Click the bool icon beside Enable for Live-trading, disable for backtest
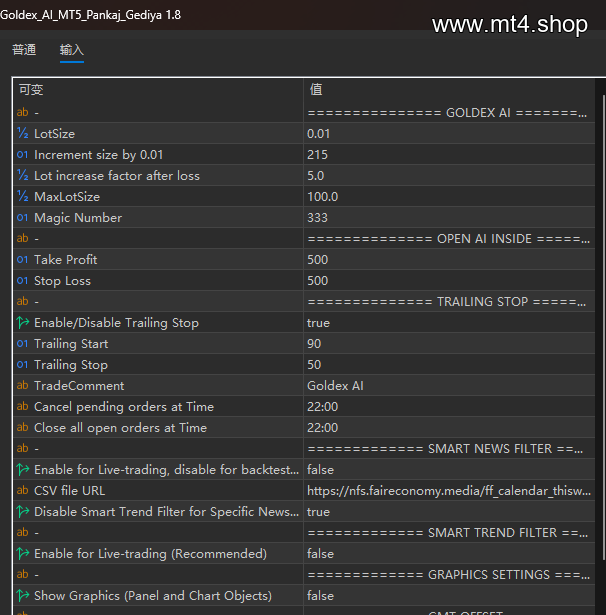Screen dimensions: 606x615 [23, 469]
